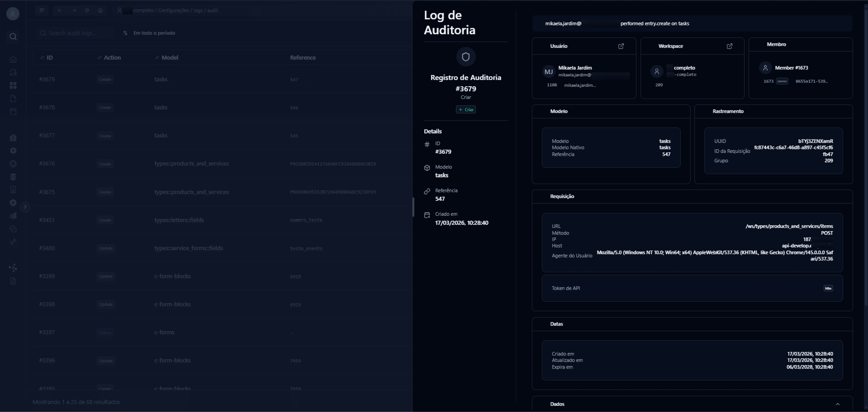Click the date swap arrows beside Em todo o período
The width and height of the screenshot is (868, 412).
coord(125,33)
